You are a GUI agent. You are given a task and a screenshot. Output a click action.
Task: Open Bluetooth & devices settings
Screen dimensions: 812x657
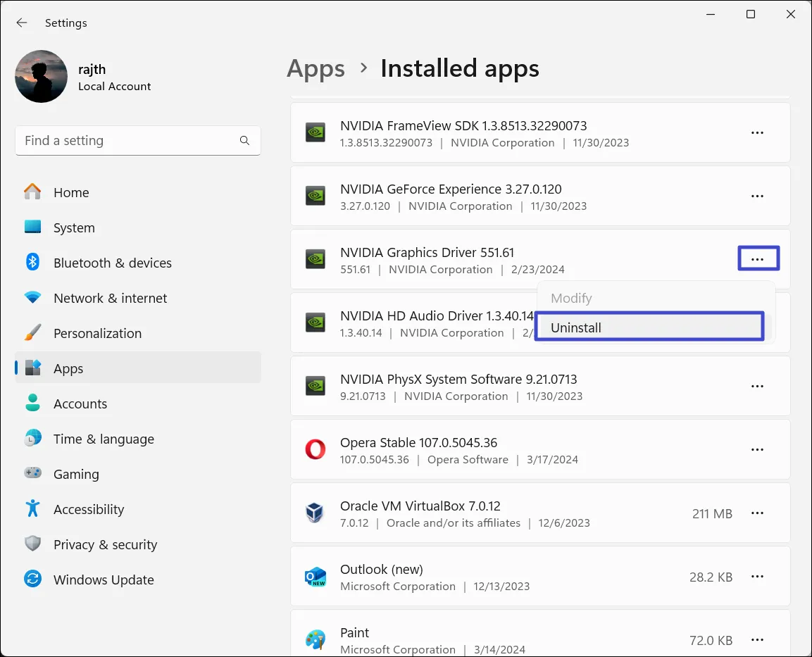point(112,263)
